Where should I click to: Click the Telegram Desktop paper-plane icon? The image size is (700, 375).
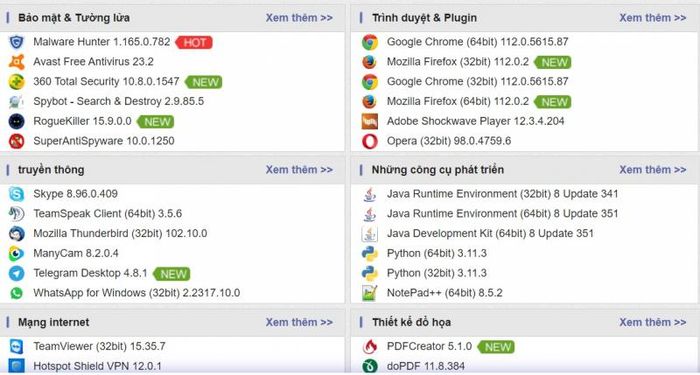click(x=17, y=273)
